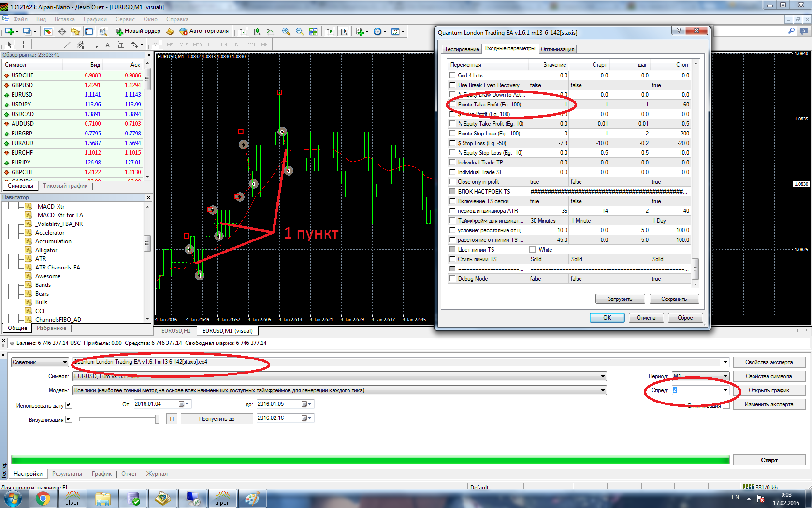Open the Templates toolbar icon
The width and height of the screenshot is (812, 508).
coord(396,31)
